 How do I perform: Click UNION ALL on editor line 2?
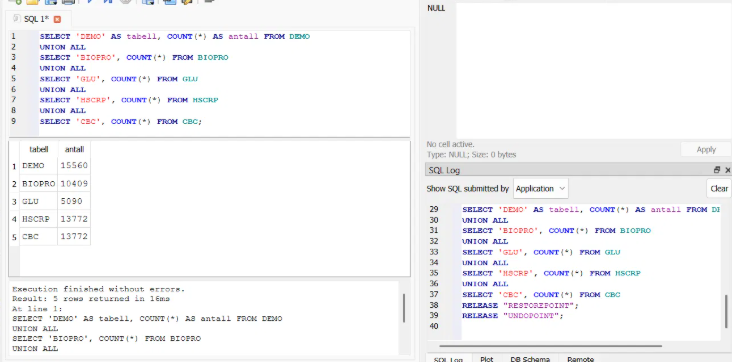[x=63, y=47]
